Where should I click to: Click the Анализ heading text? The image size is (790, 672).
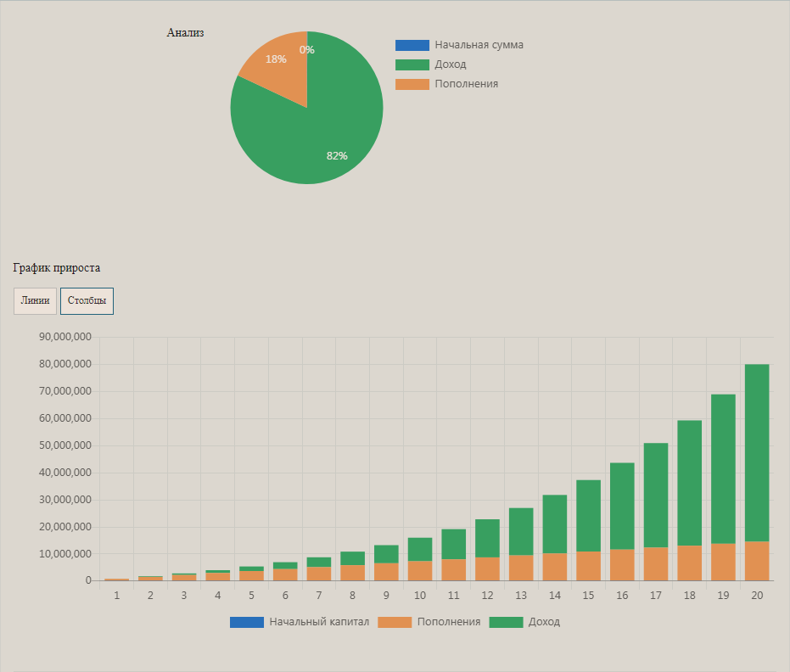coord(185,33)
